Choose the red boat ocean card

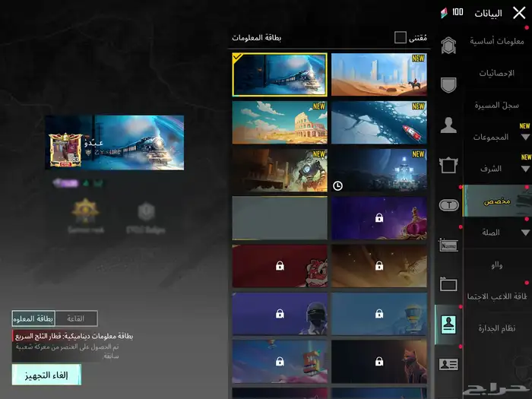point(378,122)
